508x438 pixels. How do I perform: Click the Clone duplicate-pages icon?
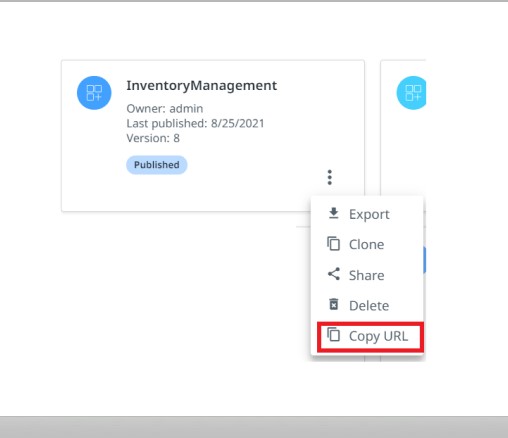(333, 244)
